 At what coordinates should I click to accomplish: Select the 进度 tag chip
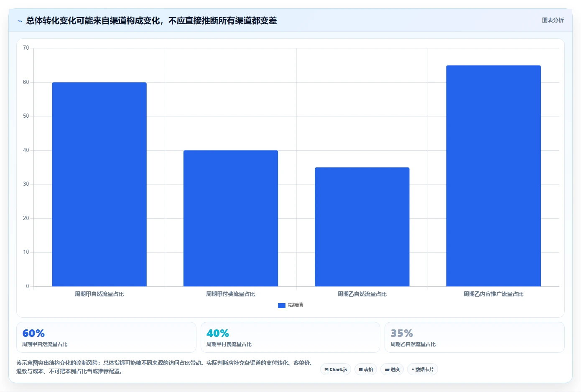pos(392,369)
